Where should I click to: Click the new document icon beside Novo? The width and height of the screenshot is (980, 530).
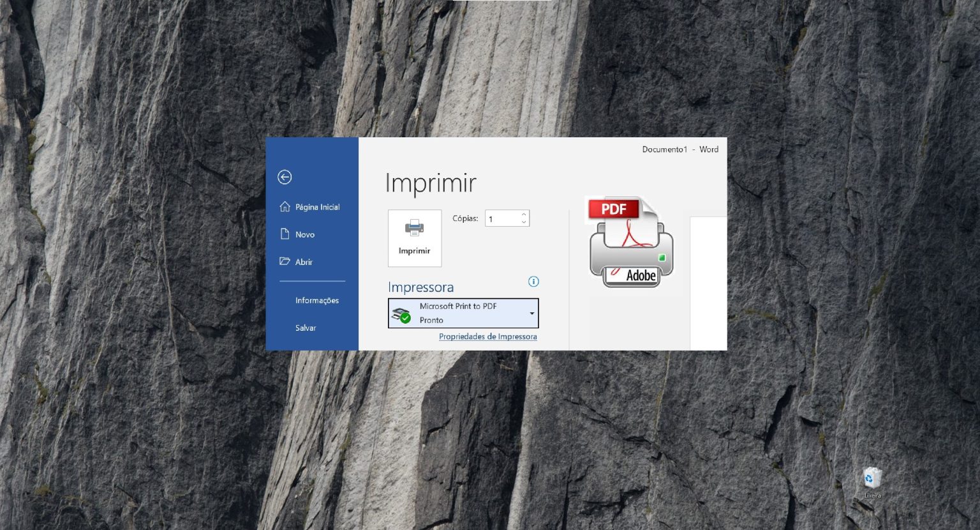pyautogui.click(x=285, y=234)
